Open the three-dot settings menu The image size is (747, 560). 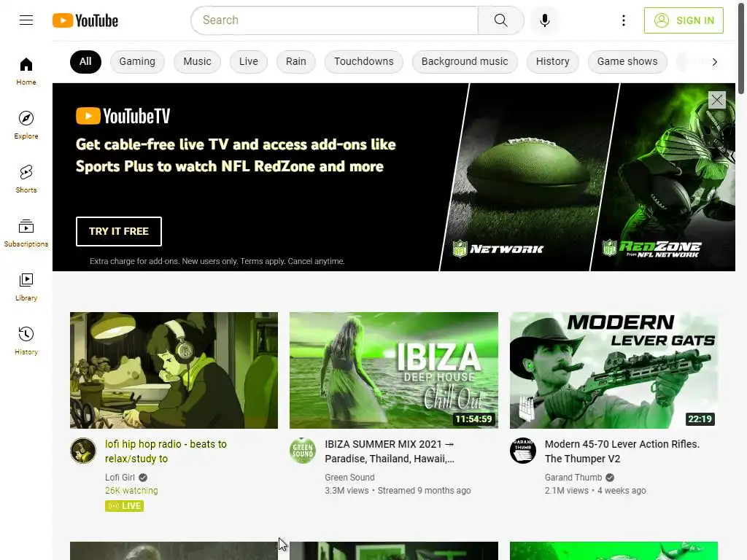(x=623, y=20)
